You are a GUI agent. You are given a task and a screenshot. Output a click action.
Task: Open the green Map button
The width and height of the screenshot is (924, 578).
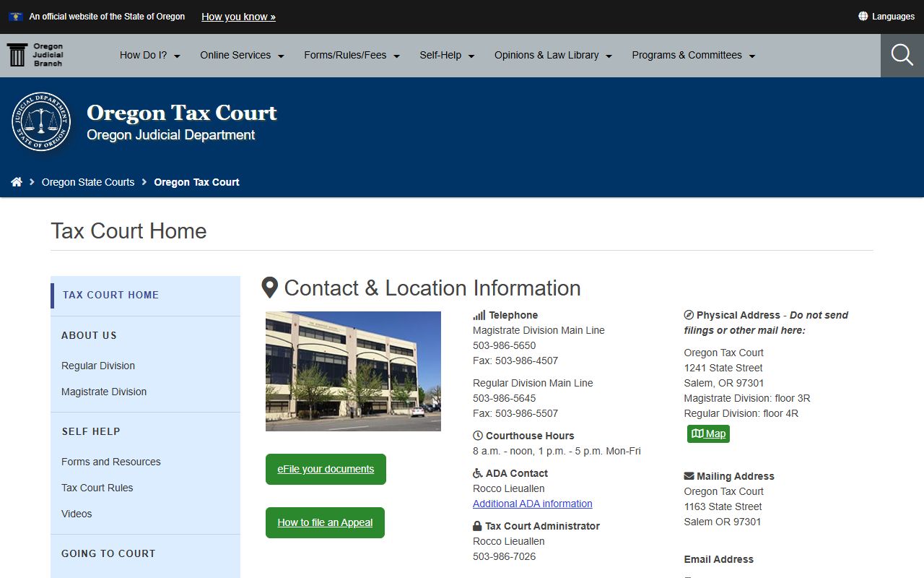pos(708,433)
